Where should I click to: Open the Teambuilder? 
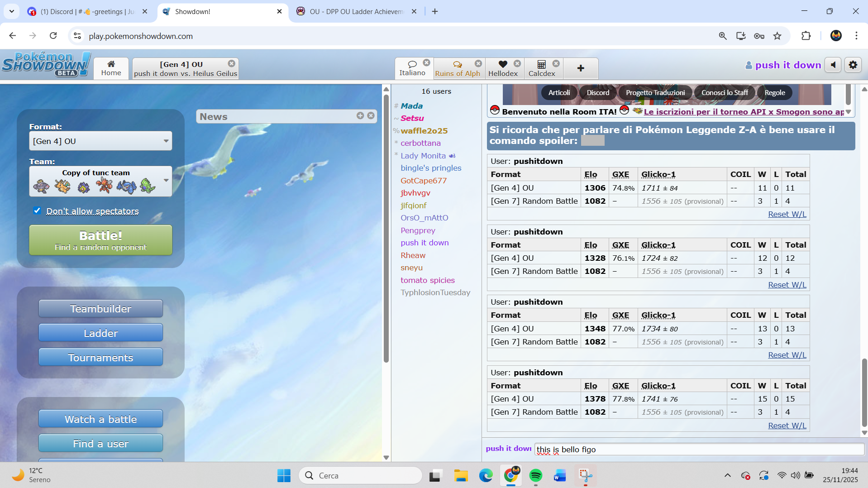100,309
